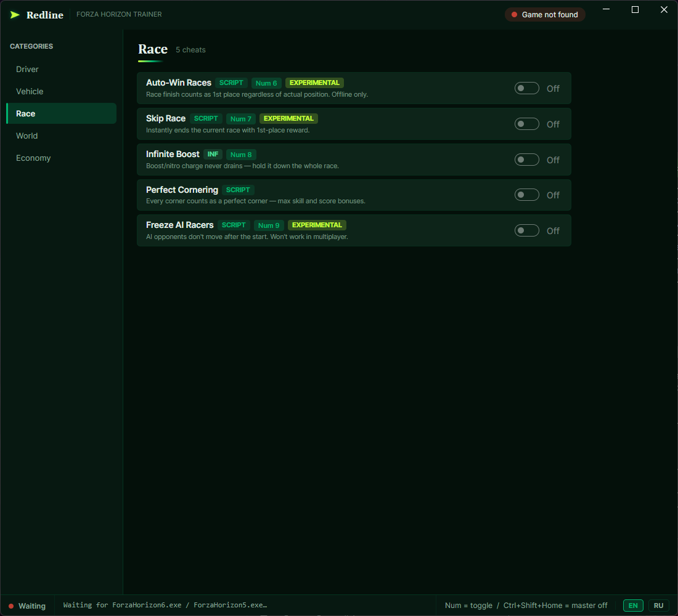Screen dimensions: 678x616
Task: Maximize the Redline window
Action: click(x=635, y=9)
